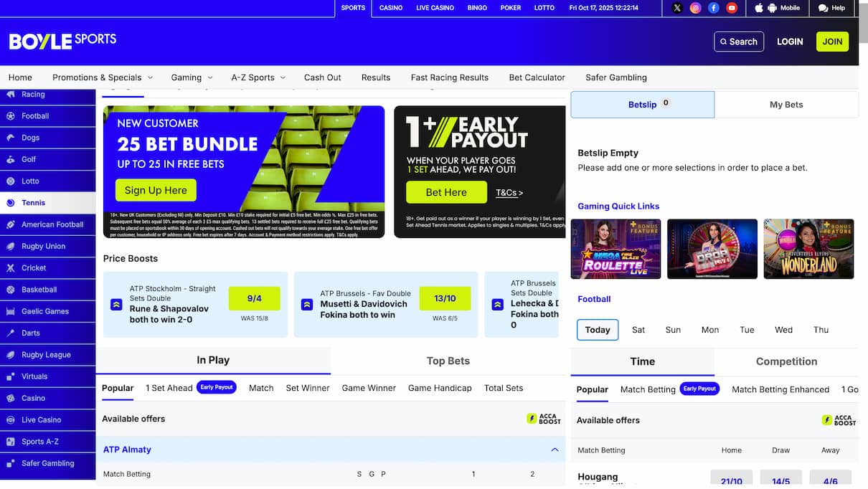The image size is (868, 489).
Task: Open Help via the speech bubble icon
Action: 824,8
